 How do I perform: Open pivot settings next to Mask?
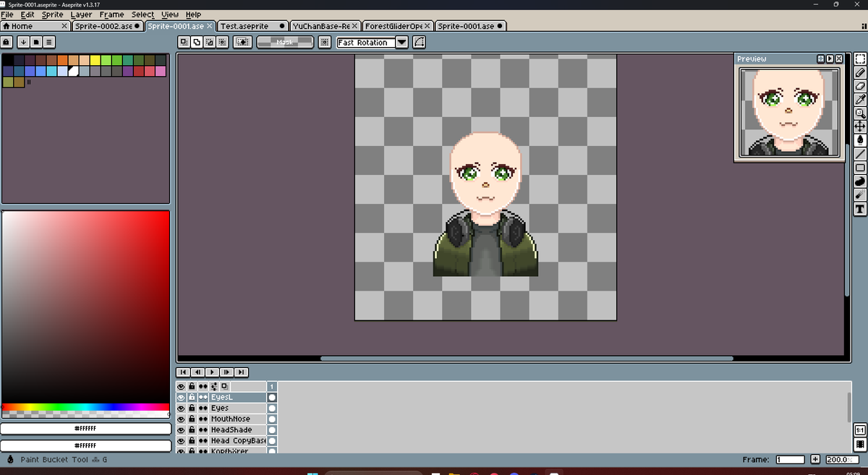point(325,42)
